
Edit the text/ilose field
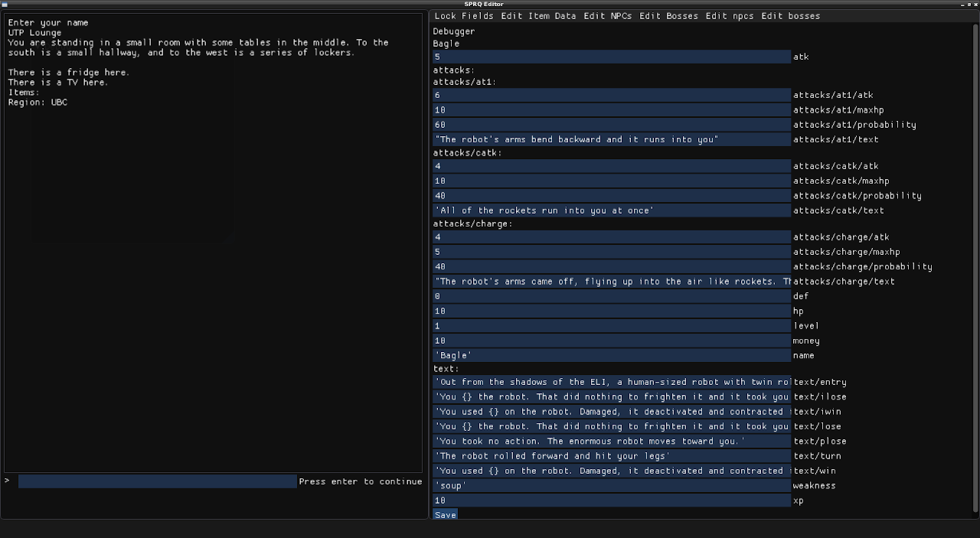pyautogui.click(x=611, y=397)
